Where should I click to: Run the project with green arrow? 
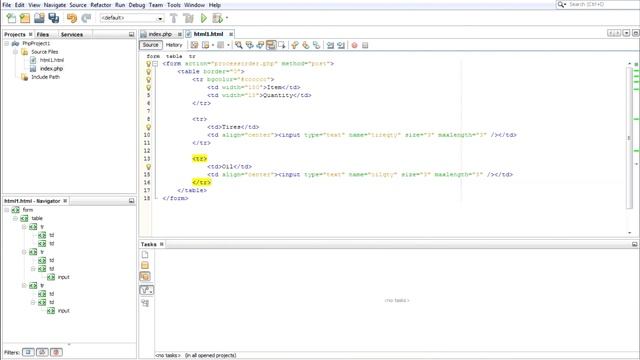203,18
